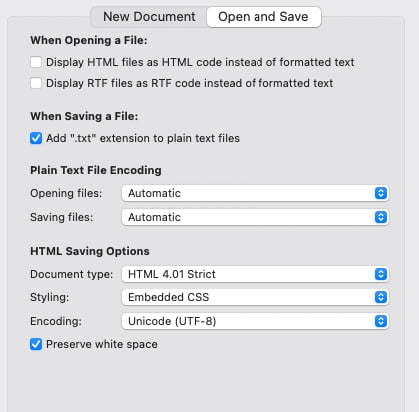Click the 'Saving files:' label

click(62, 217)
